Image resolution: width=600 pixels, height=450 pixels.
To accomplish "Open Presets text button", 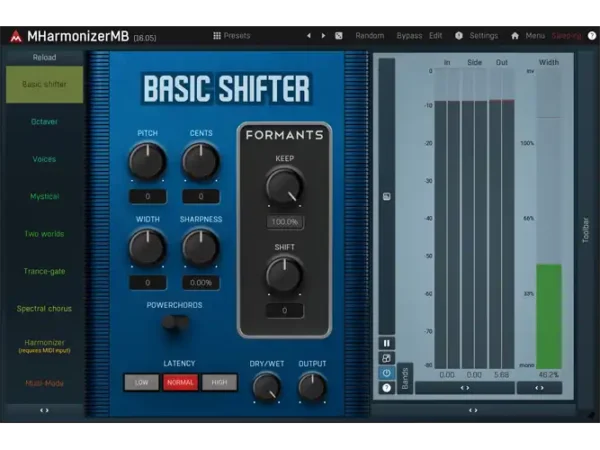I will coord(236,36).
